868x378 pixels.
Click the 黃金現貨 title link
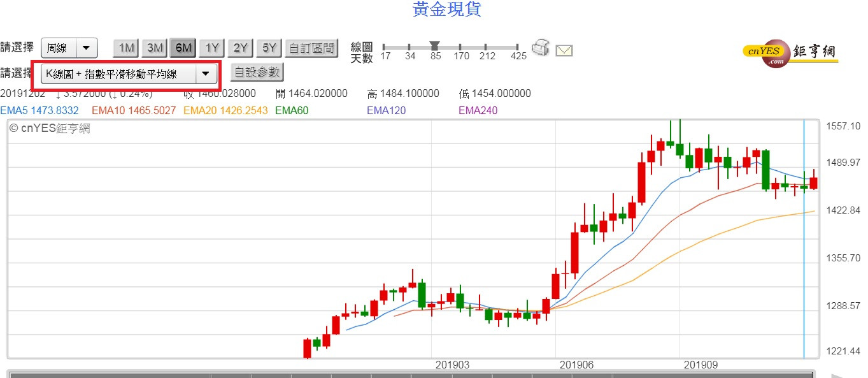446,9
